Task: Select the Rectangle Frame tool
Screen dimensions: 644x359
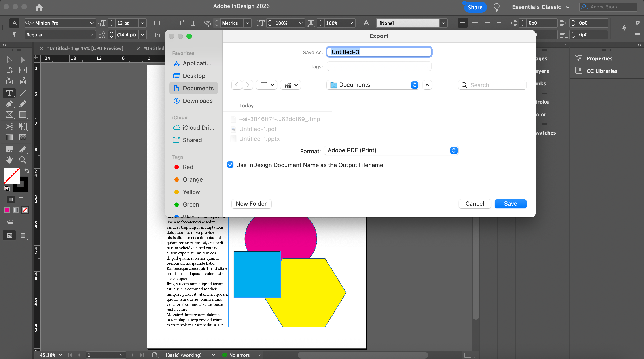Action: pyautogui.click(x=9, y=115)
